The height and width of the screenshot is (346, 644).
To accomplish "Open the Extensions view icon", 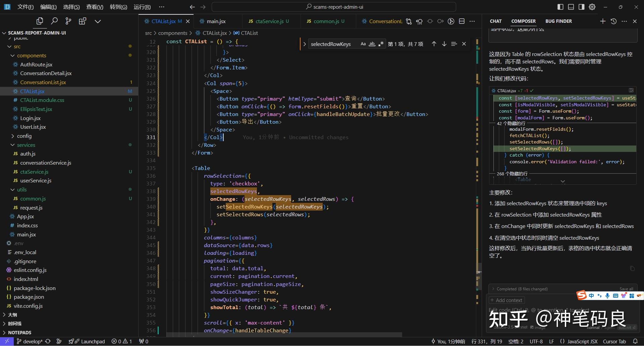I will [83, 21].
